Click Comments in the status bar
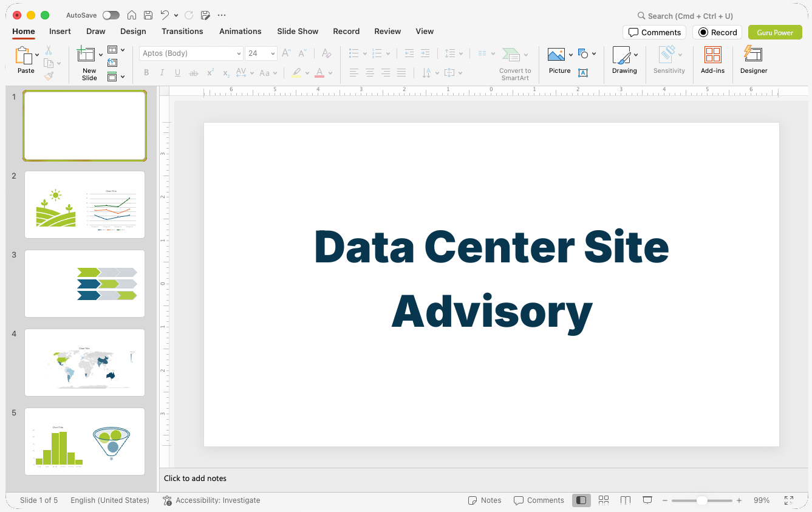 [x=539, y=500]
